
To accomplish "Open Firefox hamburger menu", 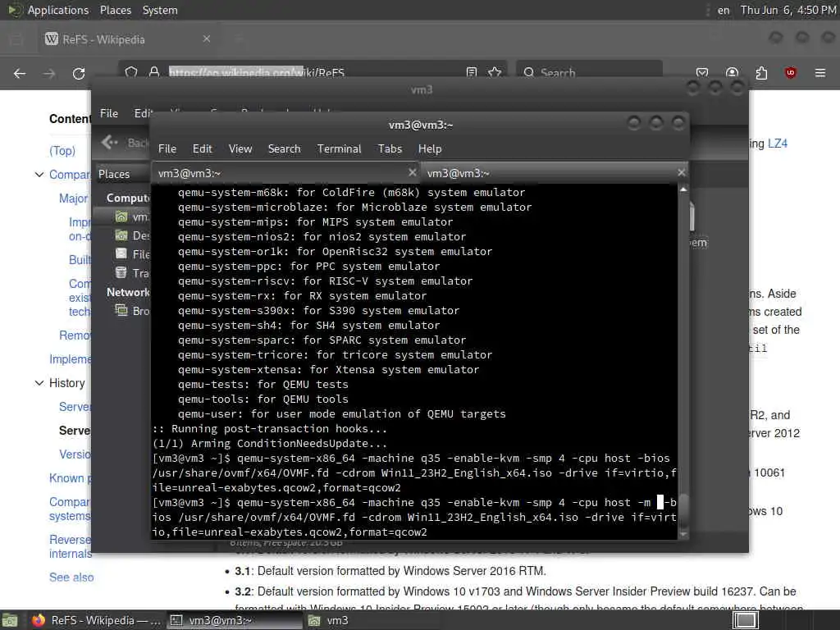I will (x=820, y=73).
